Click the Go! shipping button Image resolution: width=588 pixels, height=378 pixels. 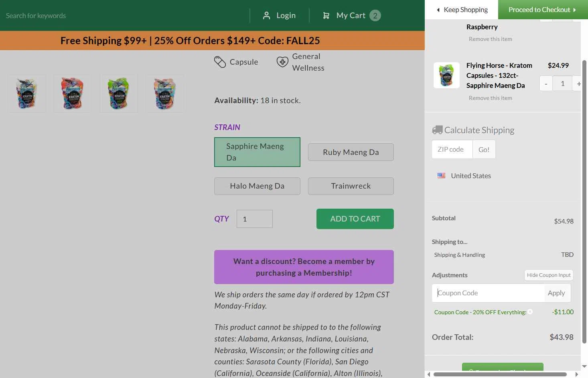[484, 149]
